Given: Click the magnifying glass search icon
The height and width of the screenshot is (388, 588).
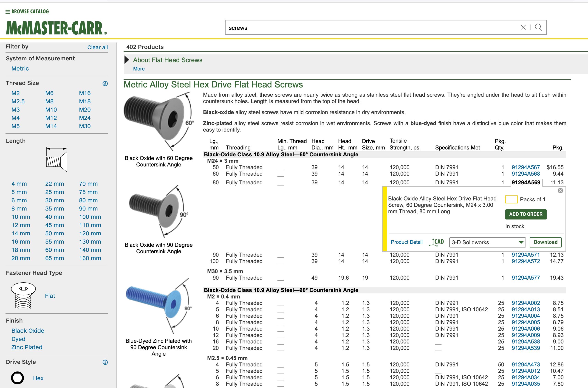Looking at the screenshot, I should coord(538,27).
